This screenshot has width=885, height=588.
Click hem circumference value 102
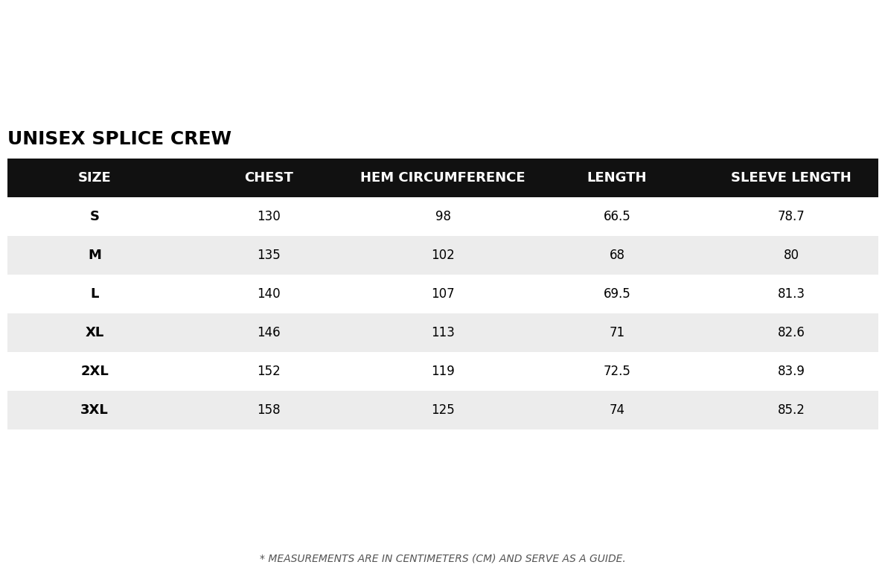point(442,255)
